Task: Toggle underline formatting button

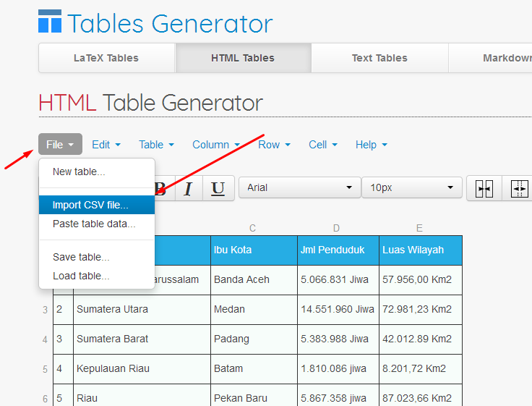Action: 218,188
